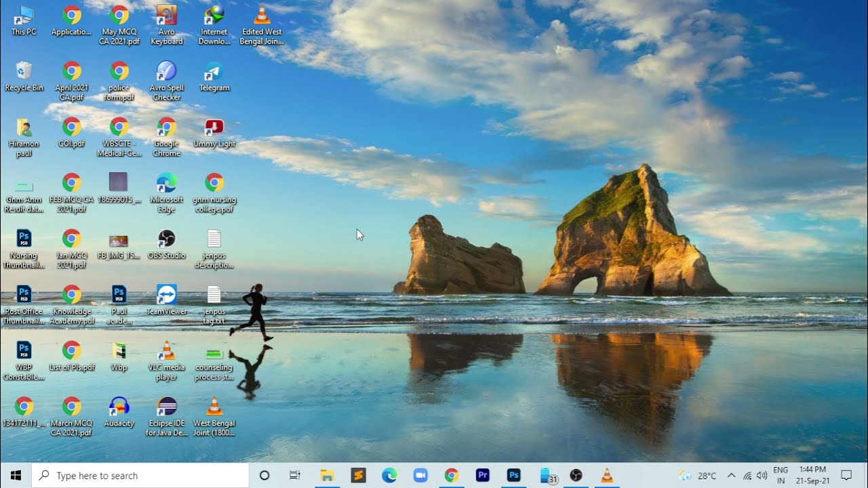Screen dimensions: 868x488
Task: Open the volume control in tray
Action: pos(762,476)
